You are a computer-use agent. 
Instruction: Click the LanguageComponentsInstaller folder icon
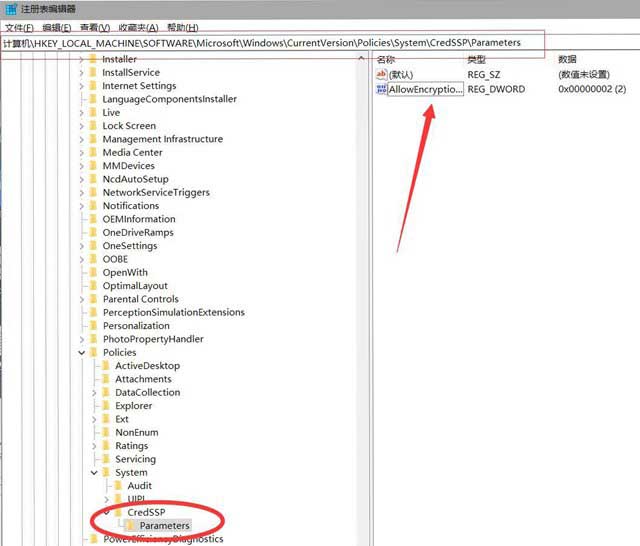pos(93,99)
